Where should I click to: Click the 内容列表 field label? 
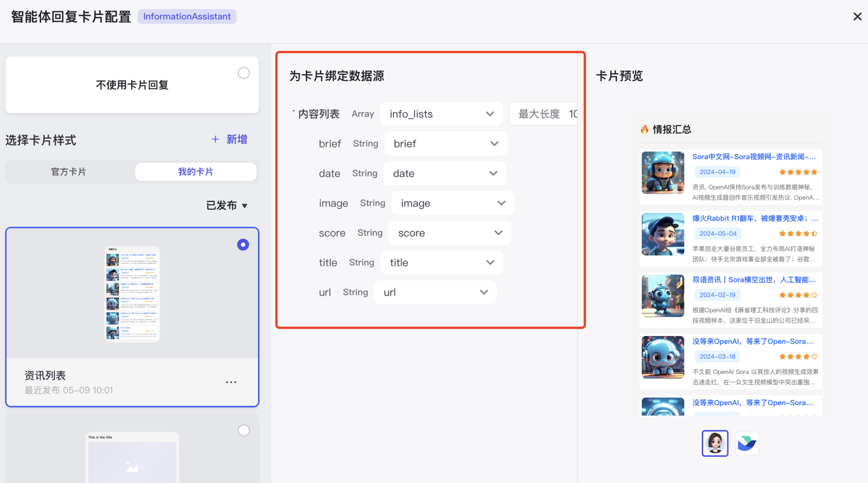click(x=319, y=114)
